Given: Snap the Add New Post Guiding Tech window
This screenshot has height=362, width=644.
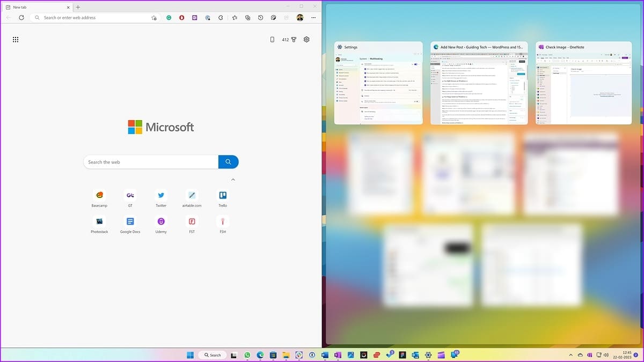Looking at the screenshot, I should point(479,83).
